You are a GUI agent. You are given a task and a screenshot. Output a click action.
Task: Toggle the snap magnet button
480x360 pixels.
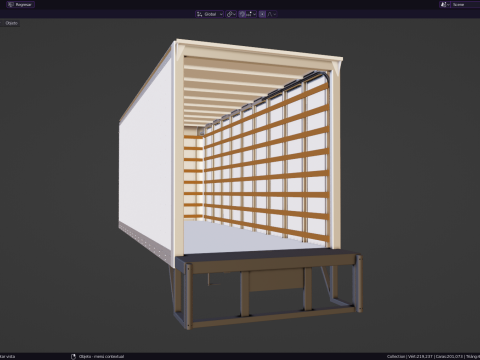242,14
